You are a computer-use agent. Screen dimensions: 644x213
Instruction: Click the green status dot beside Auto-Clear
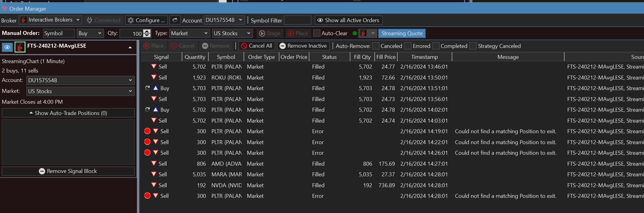(x=355, y=33)
